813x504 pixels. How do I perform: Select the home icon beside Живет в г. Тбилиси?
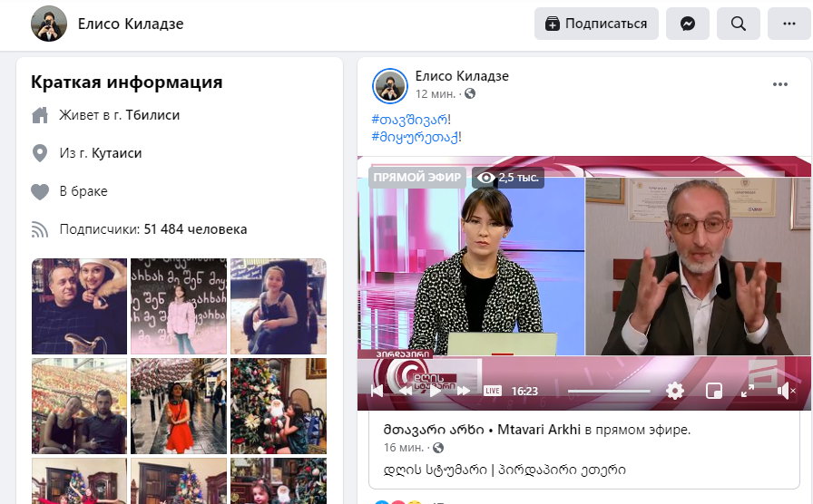pyautogui.click(x=40, y=115)
